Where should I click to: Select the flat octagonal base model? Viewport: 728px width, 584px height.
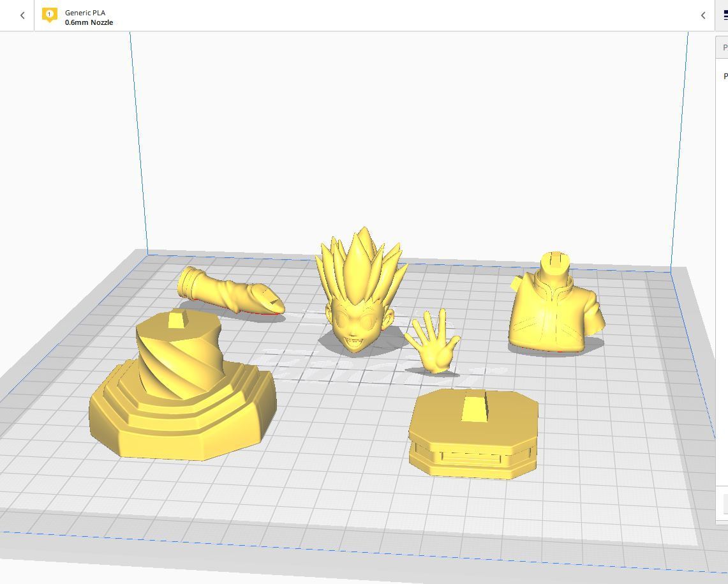pyautogui.click(x=473, y=433)
